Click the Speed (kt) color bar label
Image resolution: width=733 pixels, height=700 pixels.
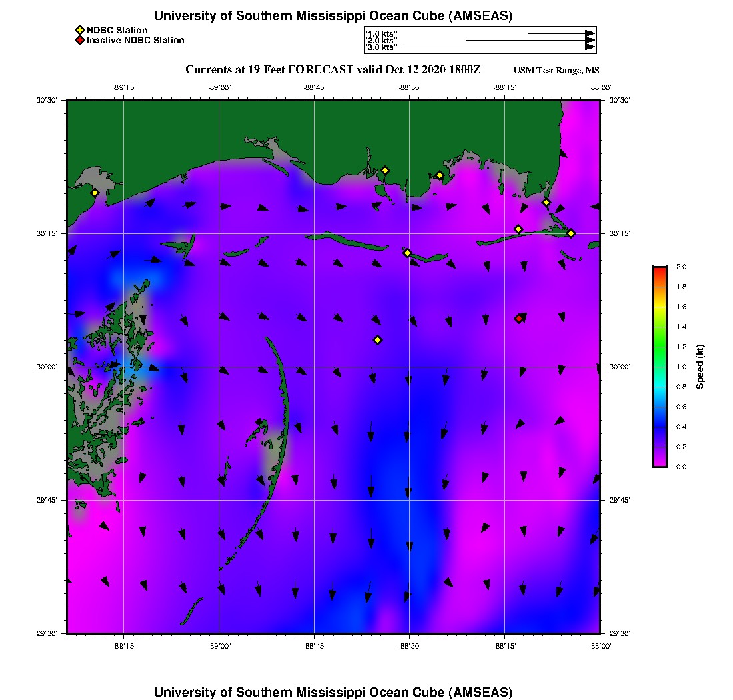click(700, 367)
